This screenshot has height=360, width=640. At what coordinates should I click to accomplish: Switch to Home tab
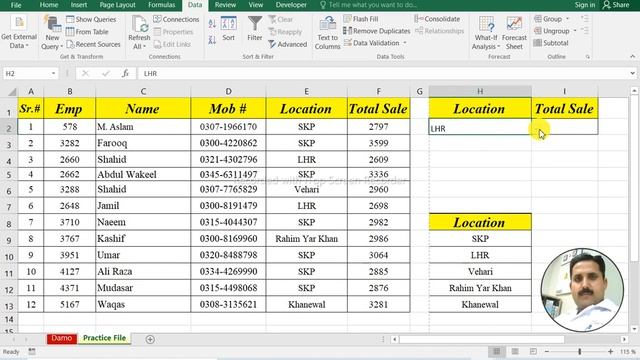pyautogui.click(x=49, y=5)
